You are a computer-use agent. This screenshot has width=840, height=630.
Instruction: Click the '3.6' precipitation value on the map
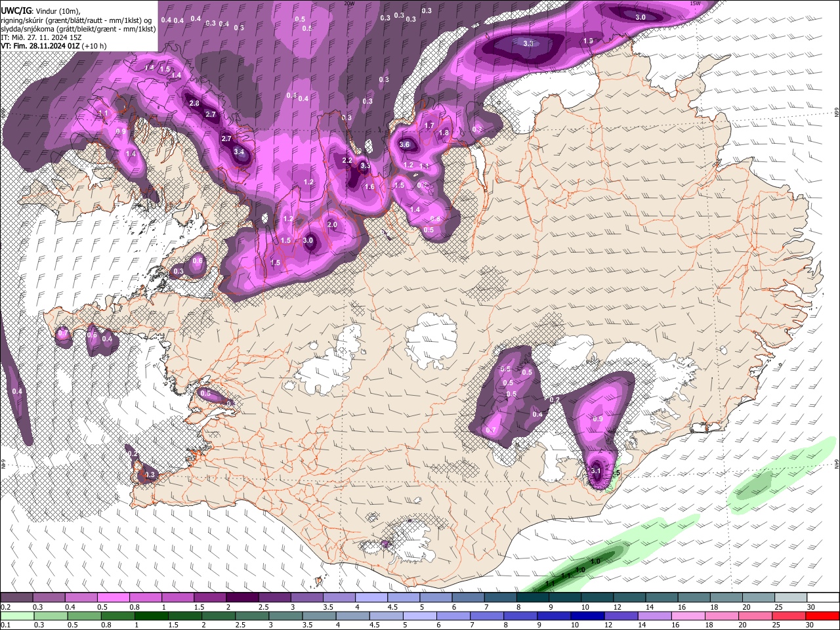tap(404, 145)
